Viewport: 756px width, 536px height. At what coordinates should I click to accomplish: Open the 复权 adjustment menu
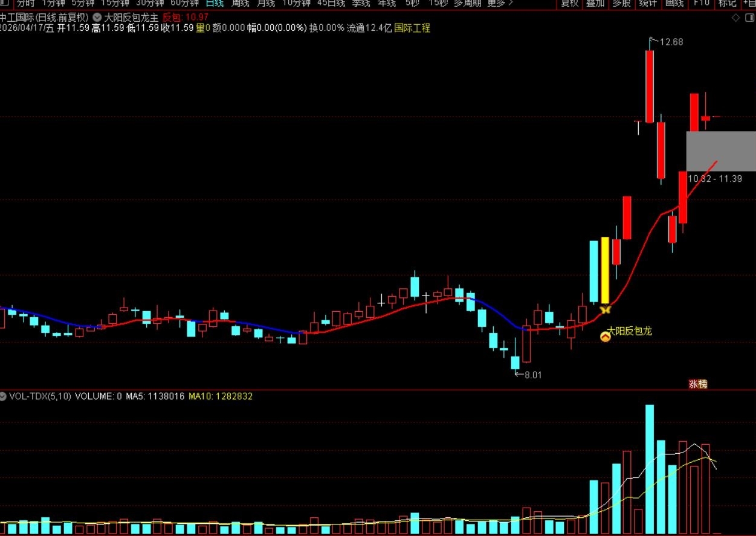pos(570,3)
